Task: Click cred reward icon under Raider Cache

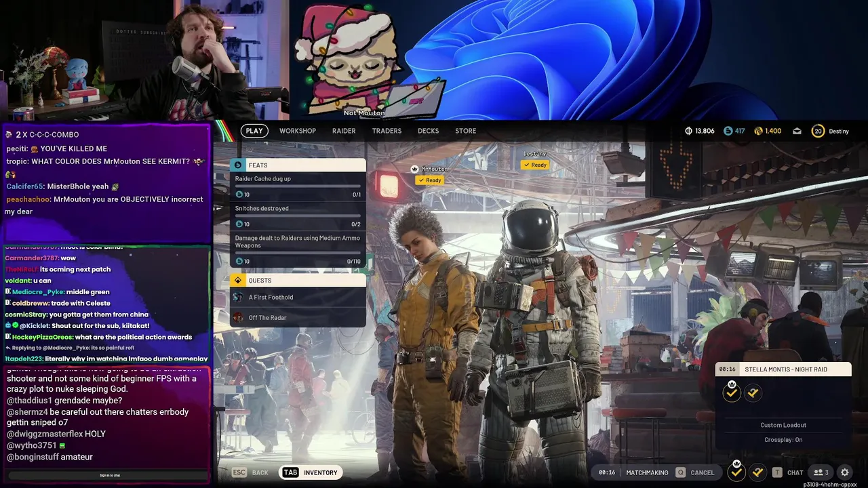Action: click(239, 195)
